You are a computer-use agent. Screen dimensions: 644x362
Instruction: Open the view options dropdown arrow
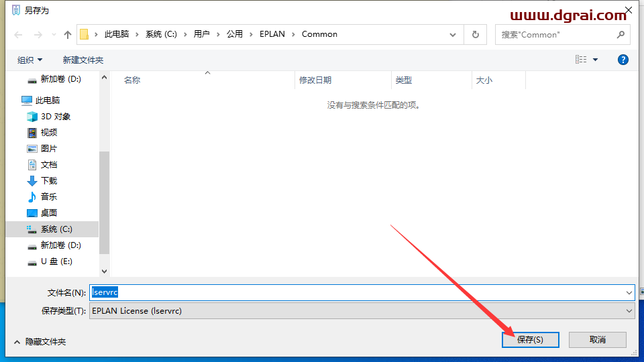point(595,60)
